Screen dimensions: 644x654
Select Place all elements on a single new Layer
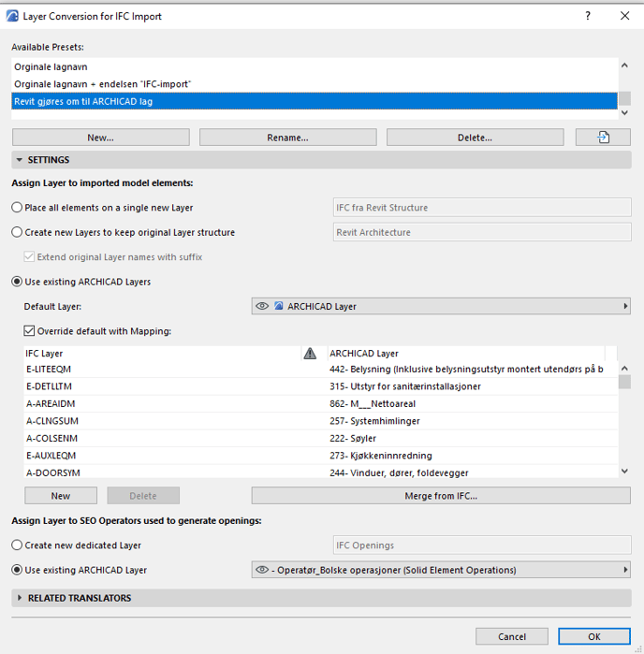click(x=17, y=208)
